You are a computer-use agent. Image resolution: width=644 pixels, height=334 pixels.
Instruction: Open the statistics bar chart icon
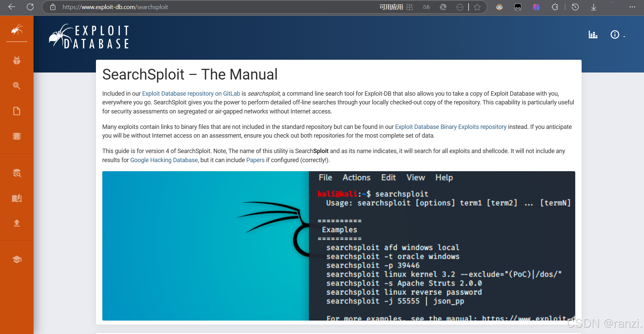(x=593, y=35)
